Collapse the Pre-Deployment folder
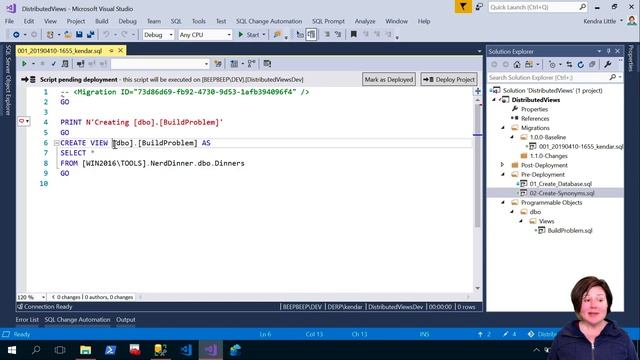Viewport: 640px width, 360px height. click(503, 174)
